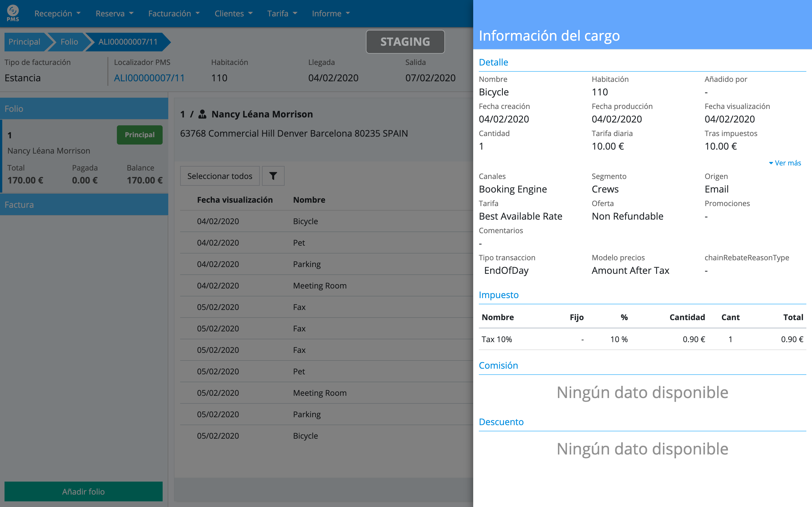
Task: Click the Añadir folio button
Action: tap(84, 491)
